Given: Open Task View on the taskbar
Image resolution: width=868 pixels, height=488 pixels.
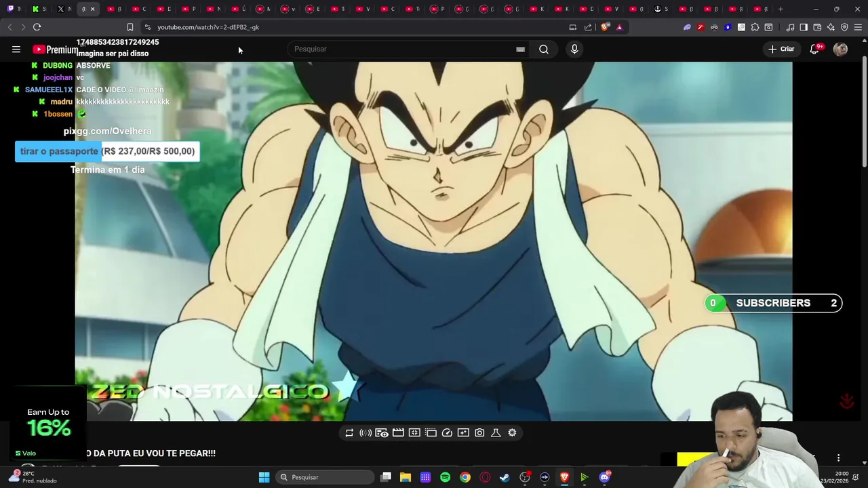Looking at the screenshot, I should click(x=386, y=477).
